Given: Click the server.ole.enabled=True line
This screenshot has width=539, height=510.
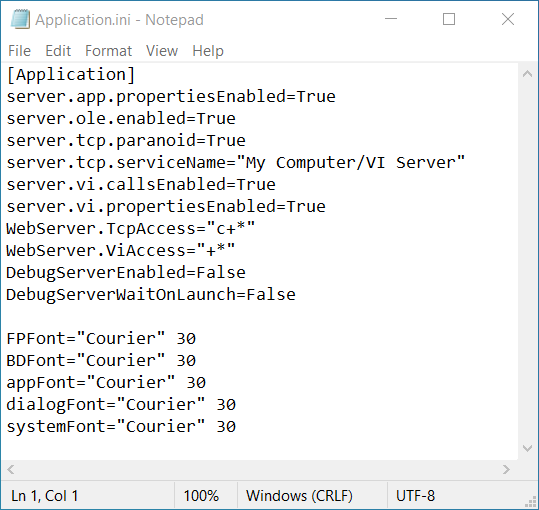Looking at the screenshot, I should coord(121,119).
